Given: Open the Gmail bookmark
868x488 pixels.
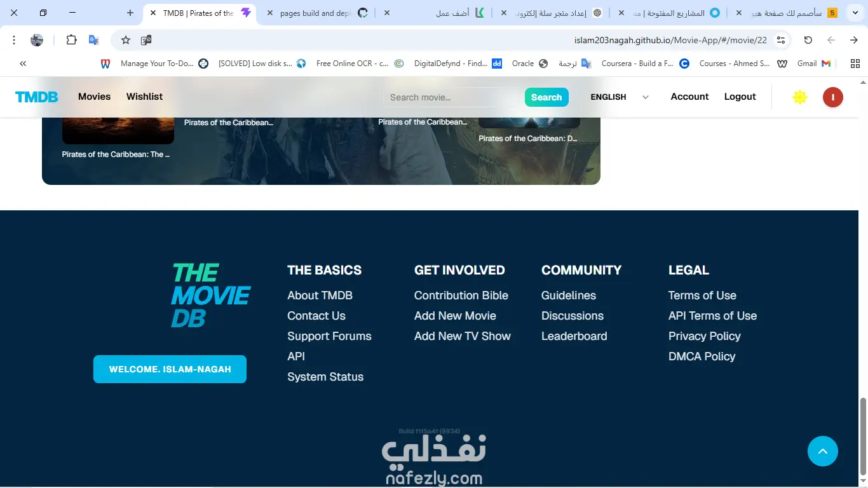Looking at the screenshot, I should tap(814, 64).
